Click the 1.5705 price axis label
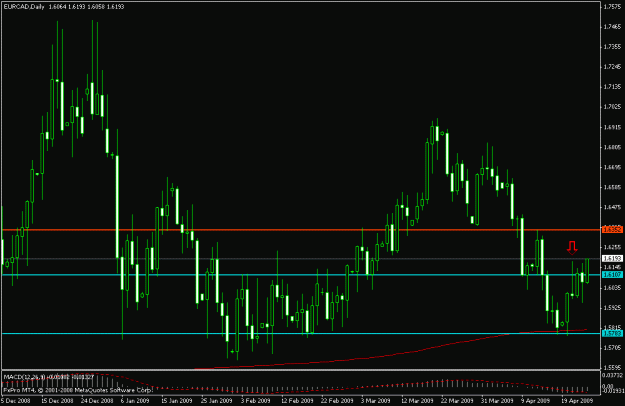This screenshot has width=625, height=406. coord(613,347)
